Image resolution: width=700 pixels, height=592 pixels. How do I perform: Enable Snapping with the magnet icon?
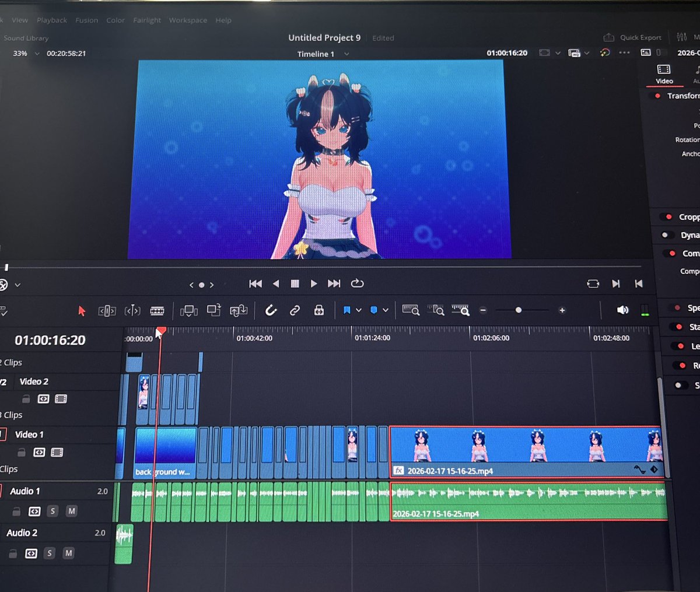[271, 310]
